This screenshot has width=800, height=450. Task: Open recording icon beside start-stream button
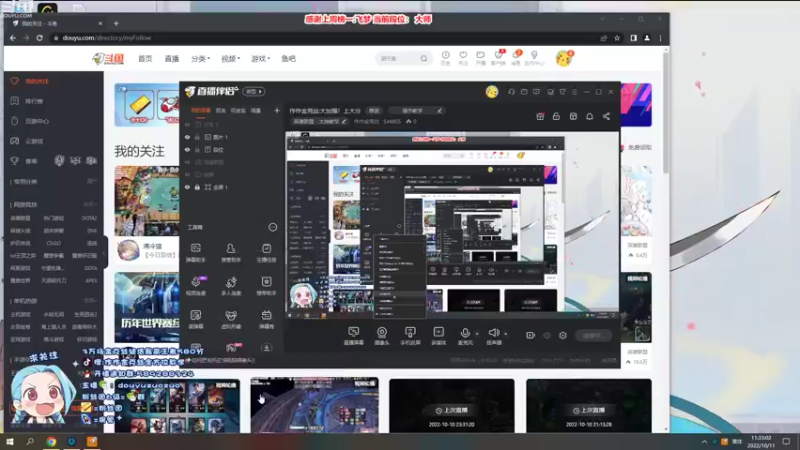pyautogui.click(x=531, y=335)
